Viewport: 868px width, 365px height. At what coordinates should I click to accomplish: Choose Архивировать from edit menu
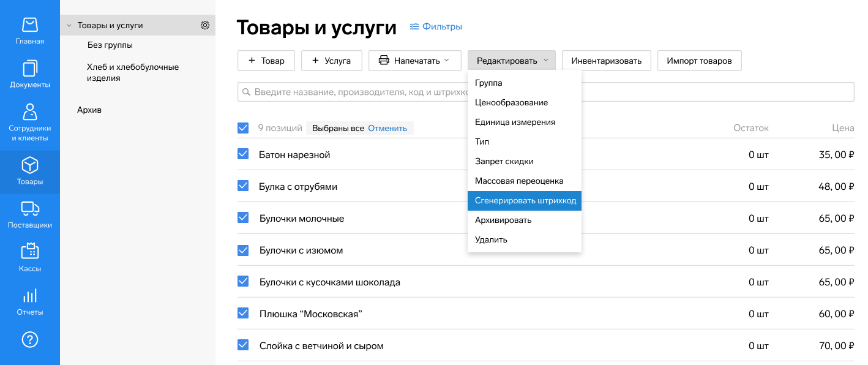point(525,220)
